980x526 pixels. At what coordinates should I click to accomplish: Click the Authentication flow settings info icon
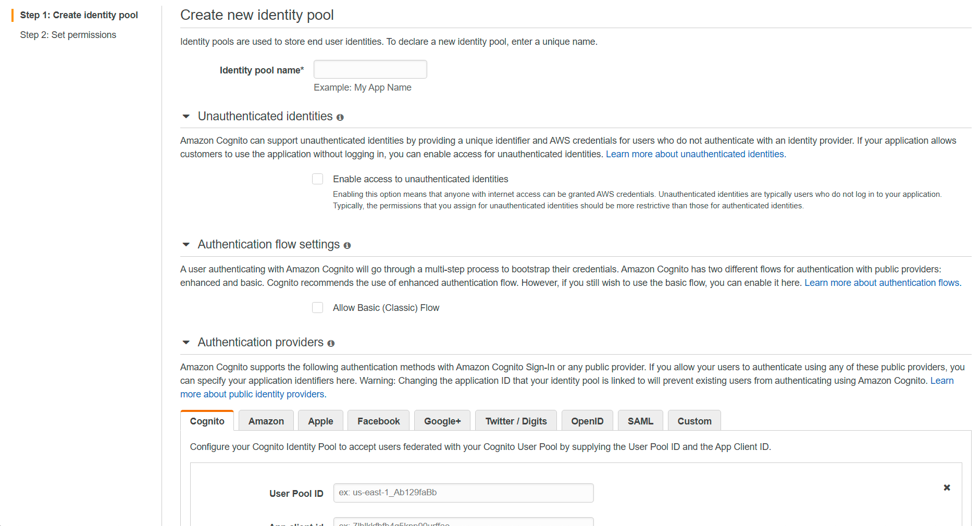[x=347, y=245]
